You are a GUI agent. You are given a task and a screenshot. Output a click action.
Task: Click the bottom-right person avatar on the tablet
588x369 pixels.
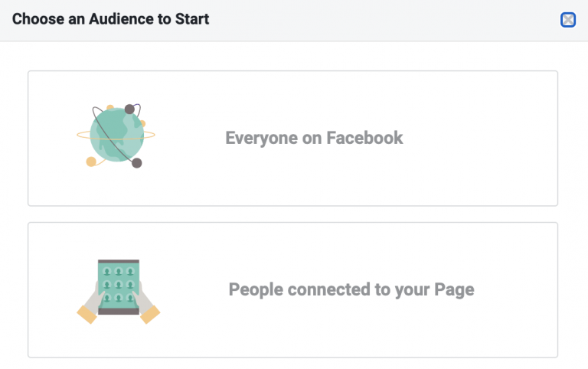130,297
